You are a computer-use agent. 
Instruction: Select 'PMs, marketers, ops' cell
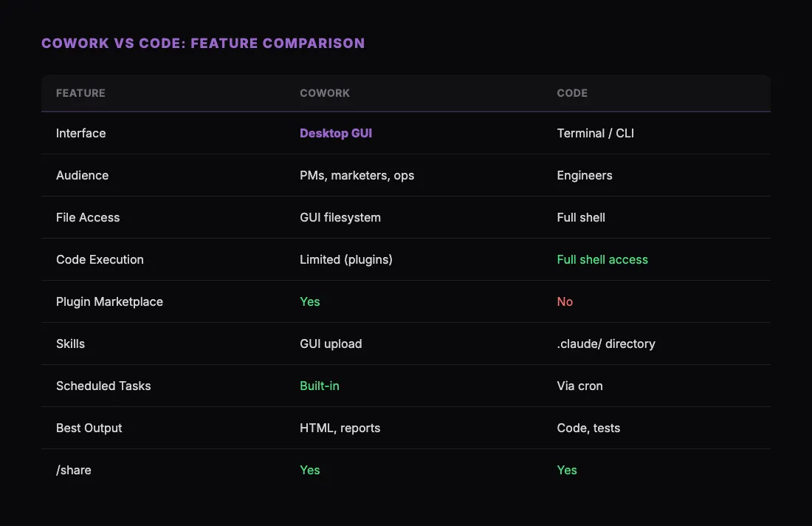point(357,175)
